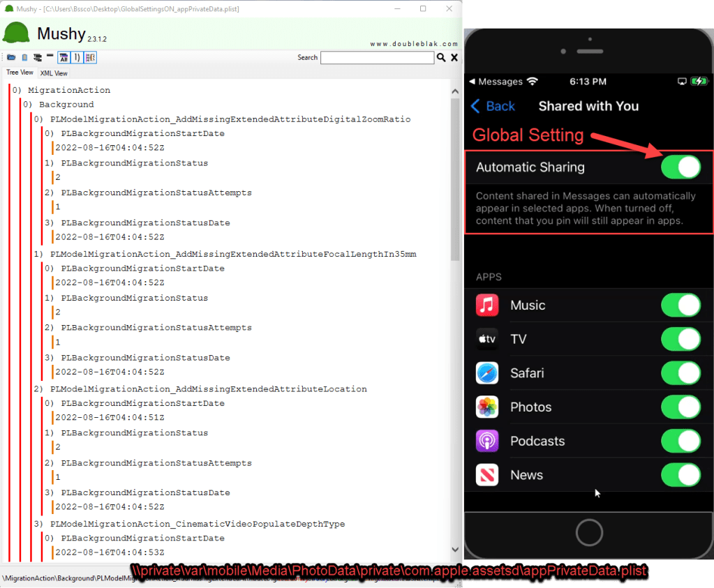Click the magnifying glass search icon
This screenshot has height=588, width=714.
pyautogui.click(x=441, y=58)
